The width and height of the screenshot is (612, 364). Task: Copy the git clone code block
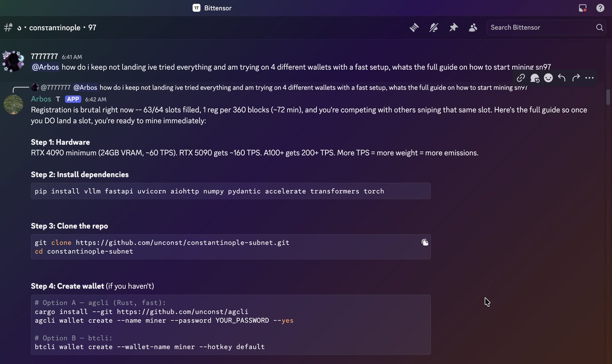[425, 243]
